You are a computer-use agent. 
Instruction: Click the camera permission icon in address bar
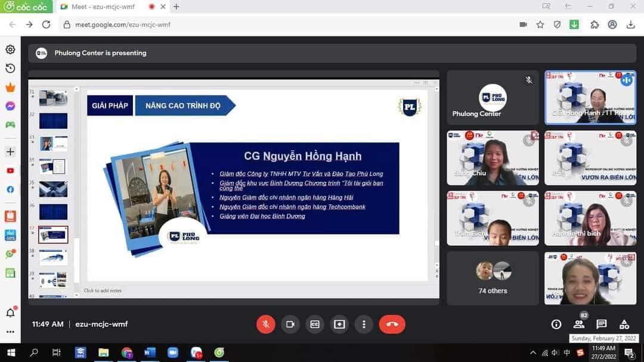(524, 24)
